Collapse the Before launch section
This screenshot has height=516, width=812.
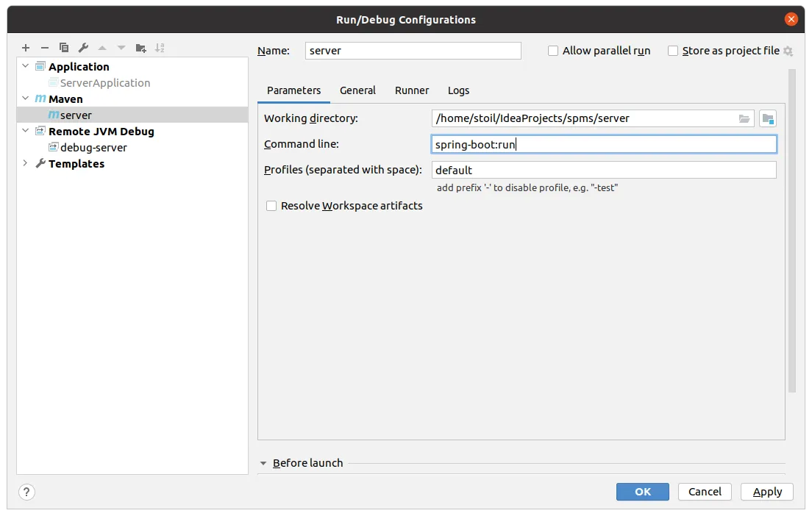coord(263,463)
